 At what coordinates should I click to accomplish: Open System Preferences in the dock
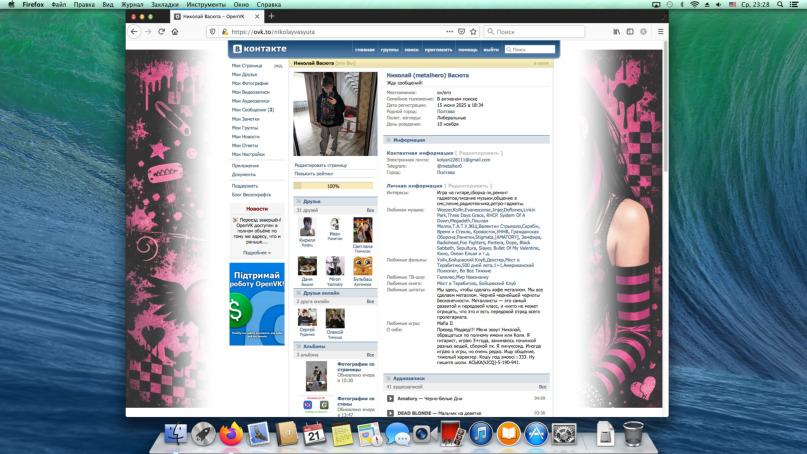click(564, 433)
